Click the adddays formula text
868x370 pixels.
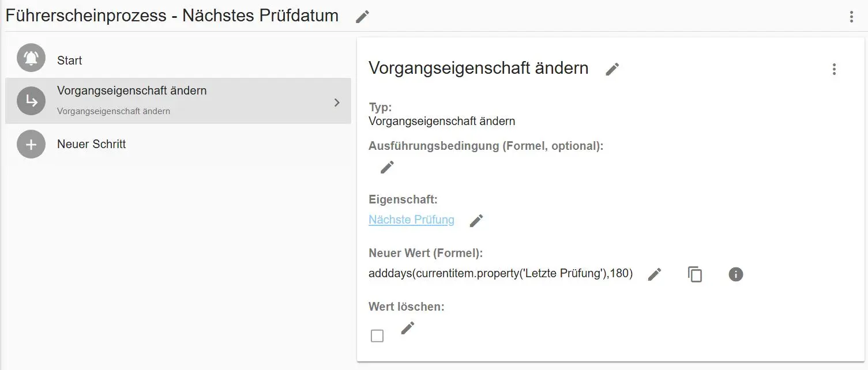point(500,274)
